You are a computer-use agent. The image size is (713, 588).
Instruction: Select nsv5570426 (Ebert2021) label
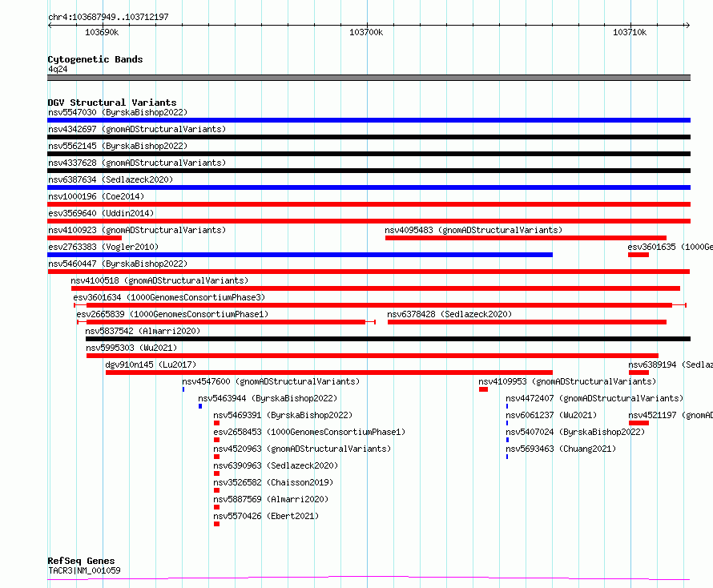(266, 516)
